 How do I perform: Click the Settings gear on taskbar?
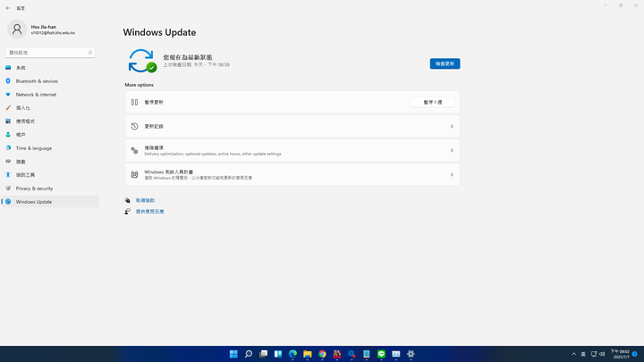click(x=411, y=354)
